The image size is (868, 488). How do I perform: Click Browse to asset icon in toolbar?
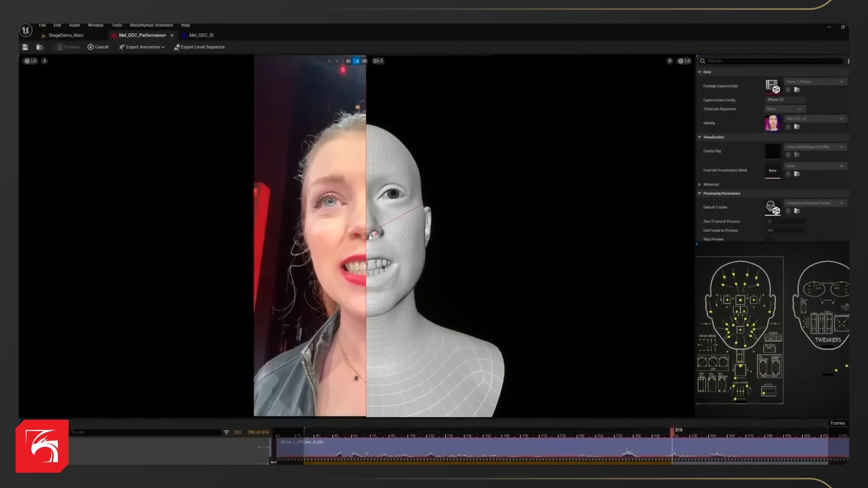40,47
